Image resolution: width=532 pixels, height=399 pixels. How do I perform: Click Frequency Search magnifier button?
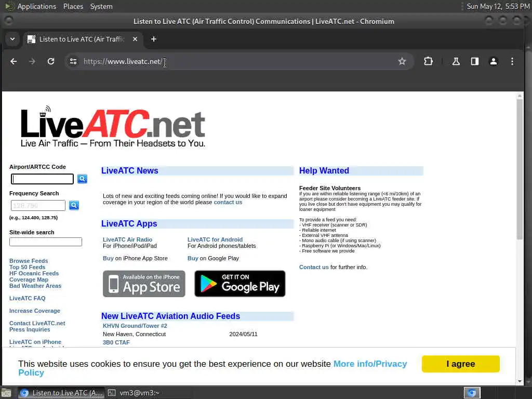tap(74, 205)
